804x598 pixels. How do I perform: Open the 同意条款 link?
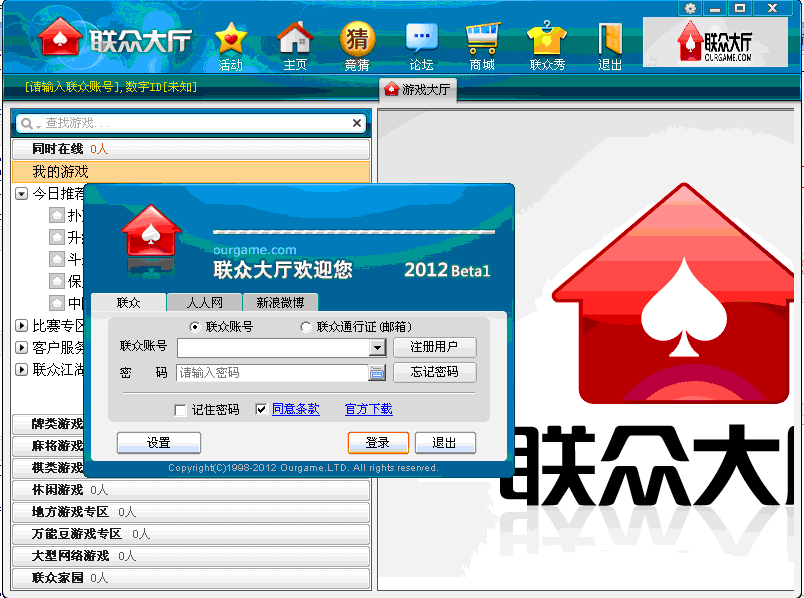pos(296,409)
